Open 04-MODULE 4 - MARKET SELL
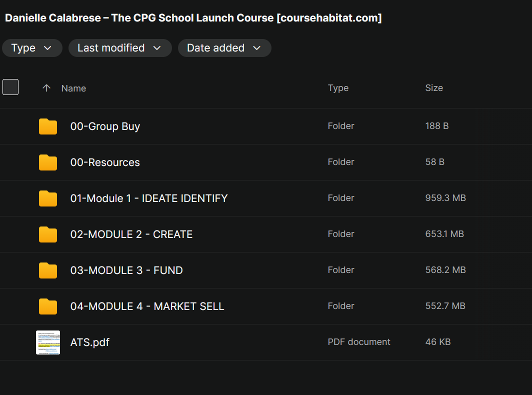The width and height of the screenshot is (532, 395). [x=147, y=306]
